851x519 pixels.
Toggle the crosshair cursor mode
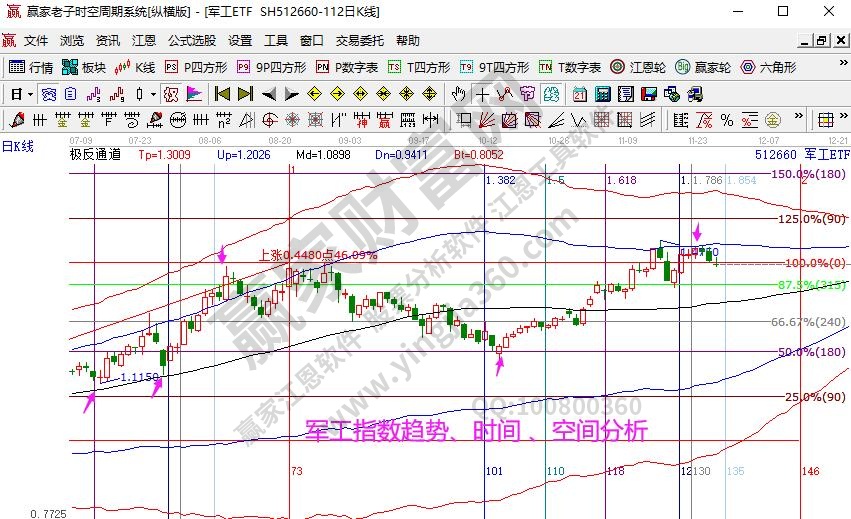[482, 94]
